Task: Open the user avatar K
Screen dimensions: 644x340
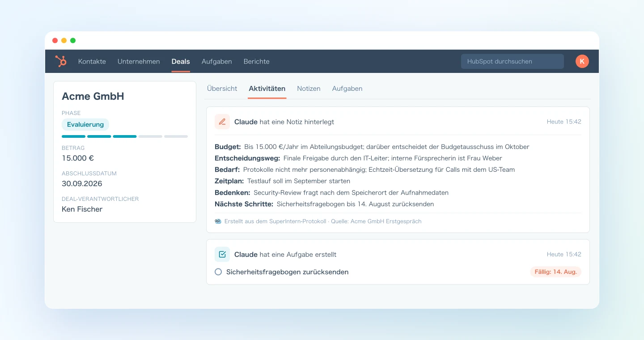Action: [x=582, y=61]
